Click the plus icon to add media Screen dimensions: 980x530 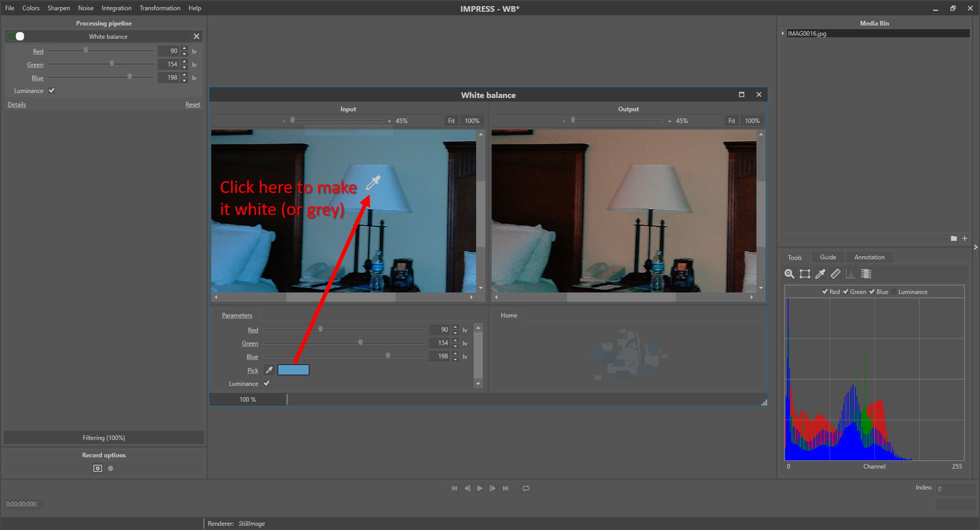click(965, 239)
